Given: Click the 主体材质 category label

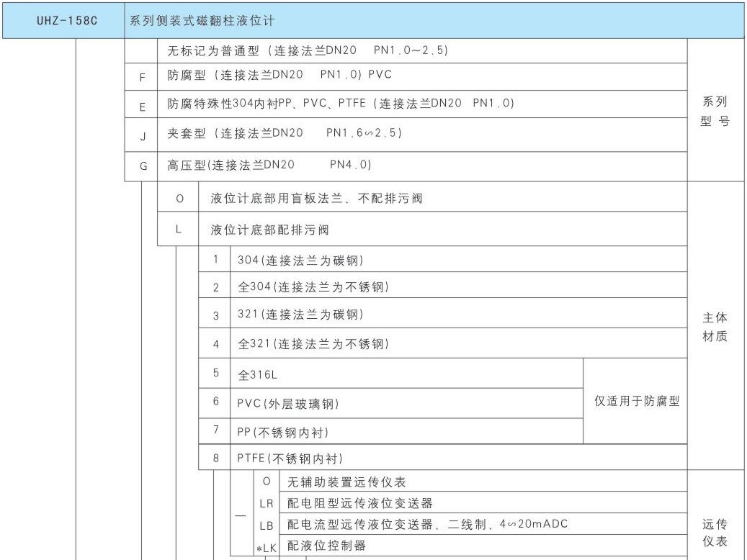Looking at the screenshot, I should coord(715,327).
